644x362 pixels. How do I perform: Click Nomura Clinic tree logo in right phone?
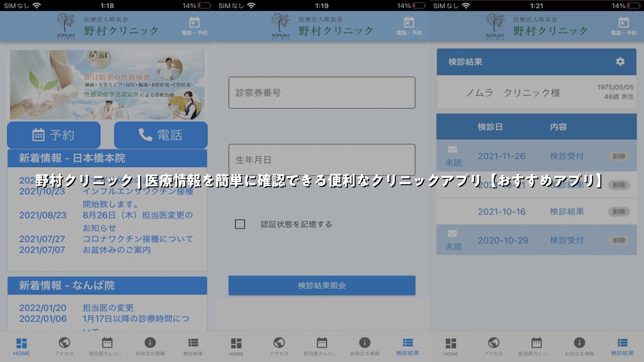pos(495,26)
